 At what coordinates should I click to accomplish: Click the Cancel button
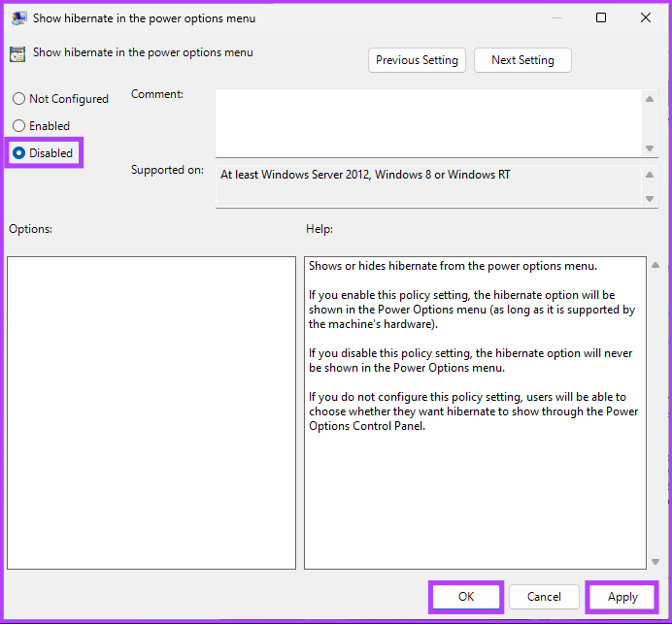tap(544, 597)
